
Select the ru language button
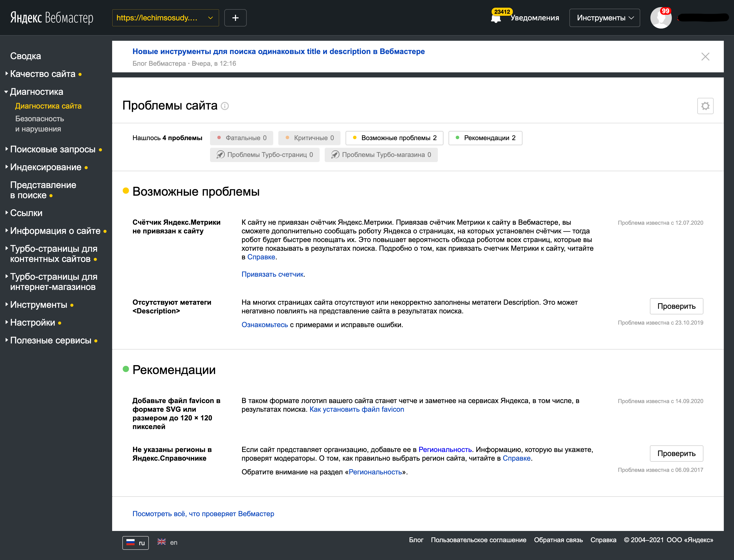(135, 543)
